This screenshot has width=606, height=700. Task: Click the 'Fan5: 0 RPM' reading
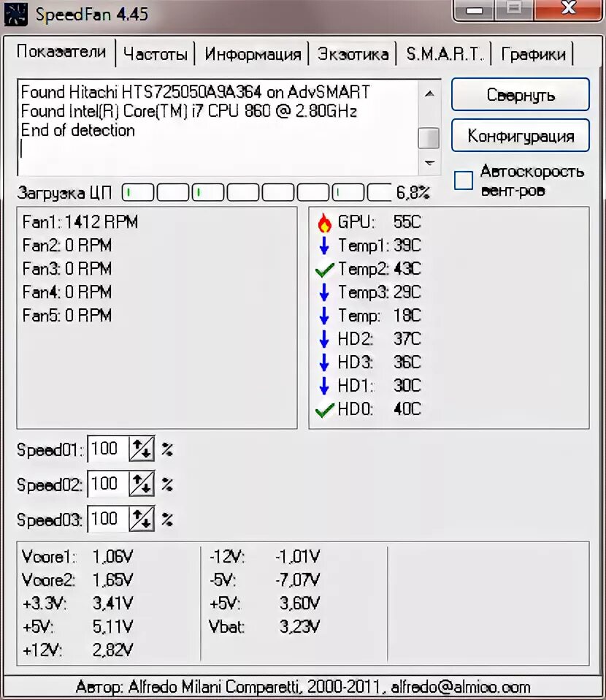point(67,316)
